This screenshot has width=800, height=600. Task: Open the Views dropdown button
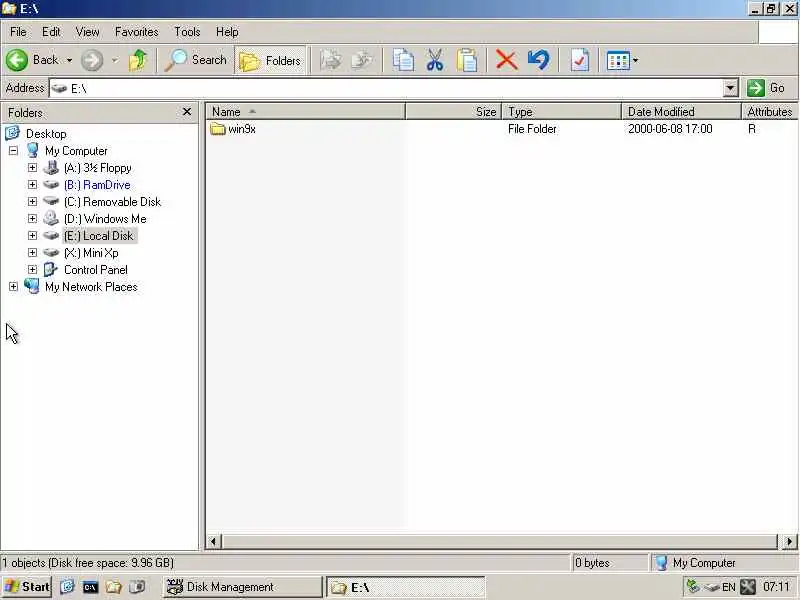(622, 61)
